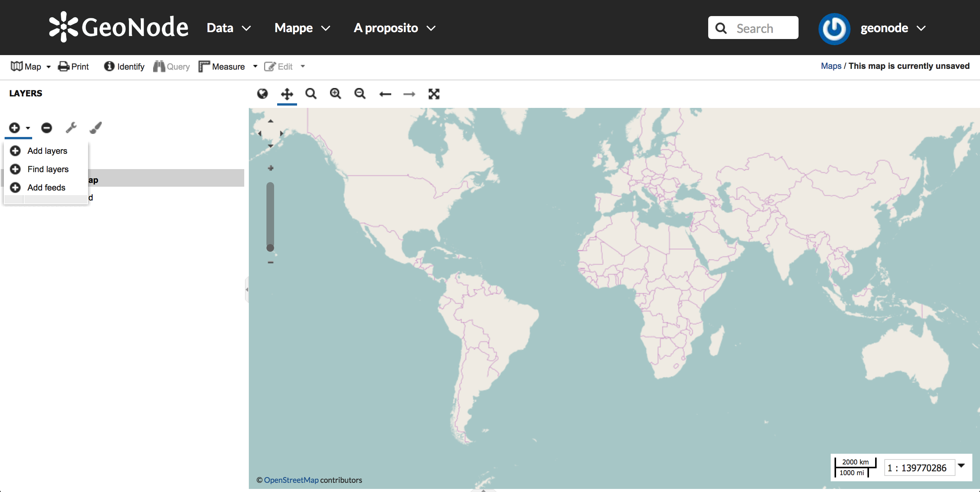Activate the Zoom In tool

click(336, 94)
